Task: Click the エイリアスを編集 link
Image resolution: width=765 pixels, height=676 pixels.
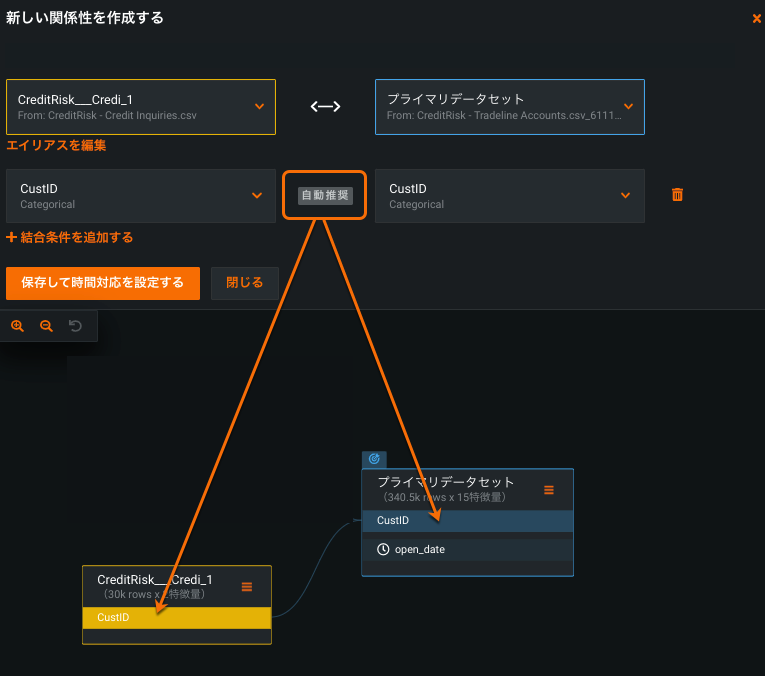Action: click(56, 145)
